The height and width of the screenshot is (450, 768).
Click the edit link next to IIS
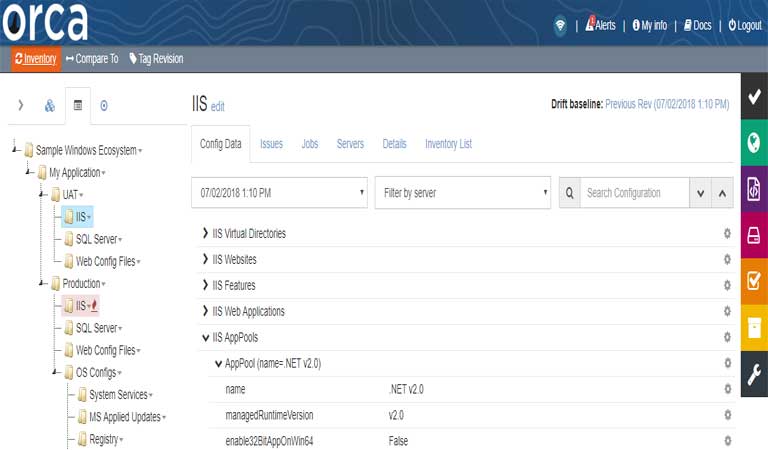pos(217,106)
